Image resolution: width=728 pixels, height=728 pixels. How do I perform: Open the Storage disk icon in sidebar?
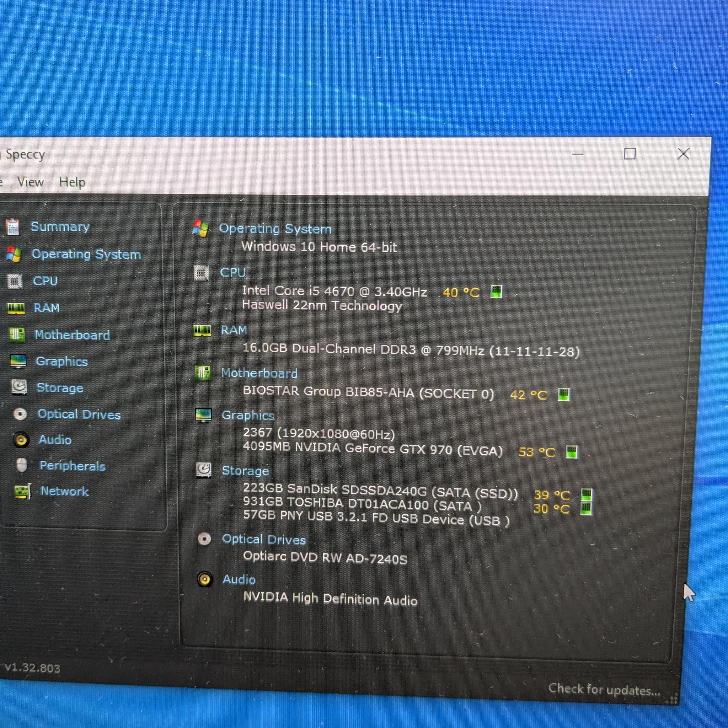[19, 387]
